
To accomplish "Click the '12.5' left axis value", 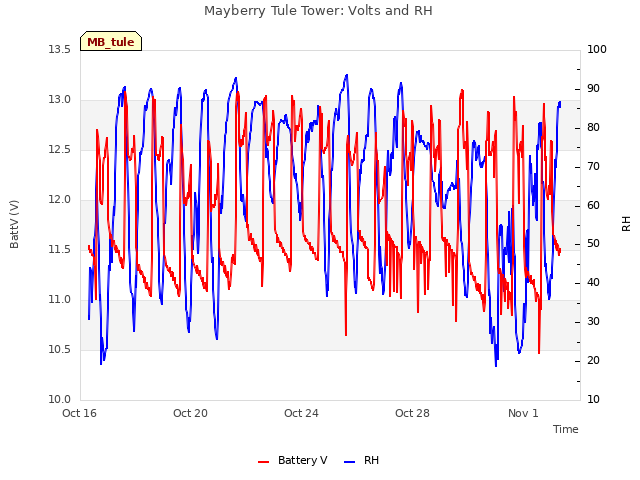I will (60, 150).
